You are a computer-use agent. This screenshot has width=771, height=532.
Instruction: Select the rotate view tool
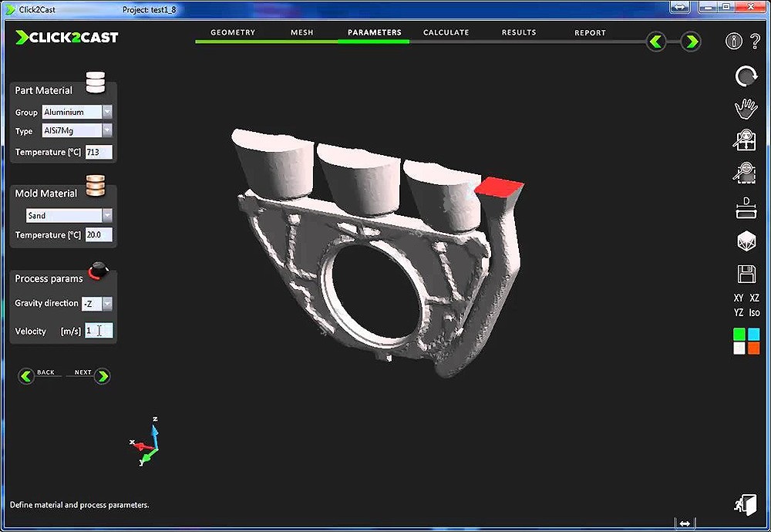pyautogui.click(x=746, y=76)
